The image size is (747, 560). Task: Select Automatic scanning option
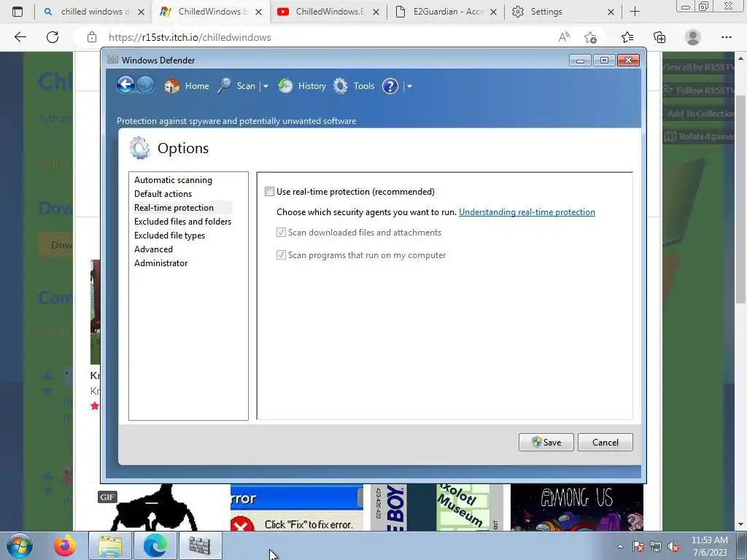pyautogui.click(x=173, y=180)
